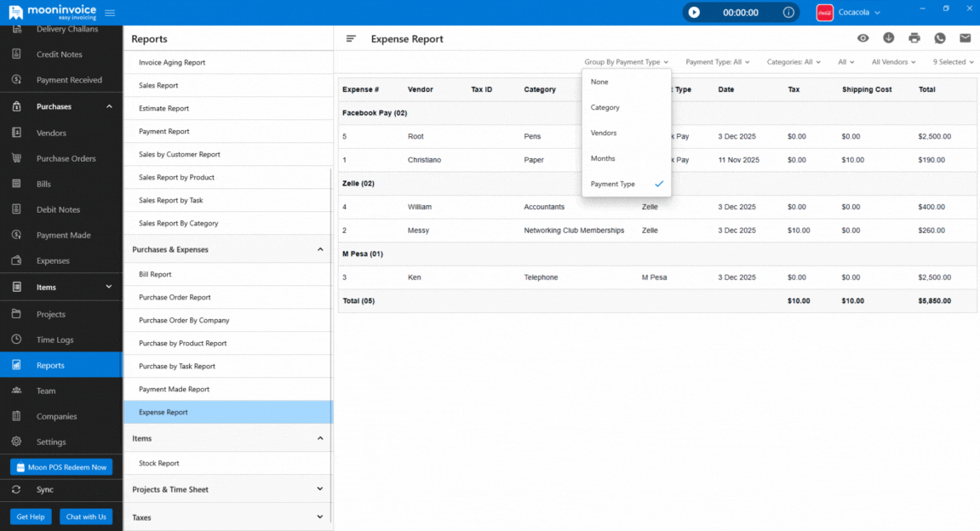Screen dimensions: 980x531
Task: Open the timer info icon in the top bar
Action: pyautogui.click(x=788, y=12)
